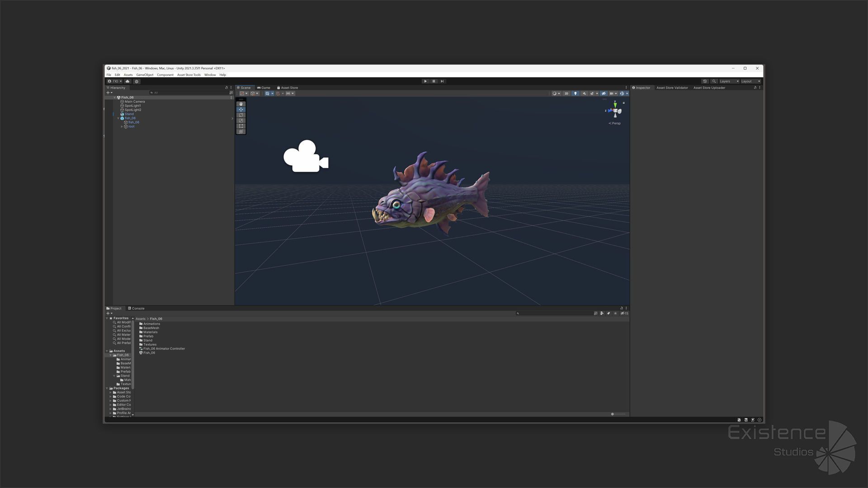Open global search magnifier icon
868x488 pixels.
pos(714,81)
